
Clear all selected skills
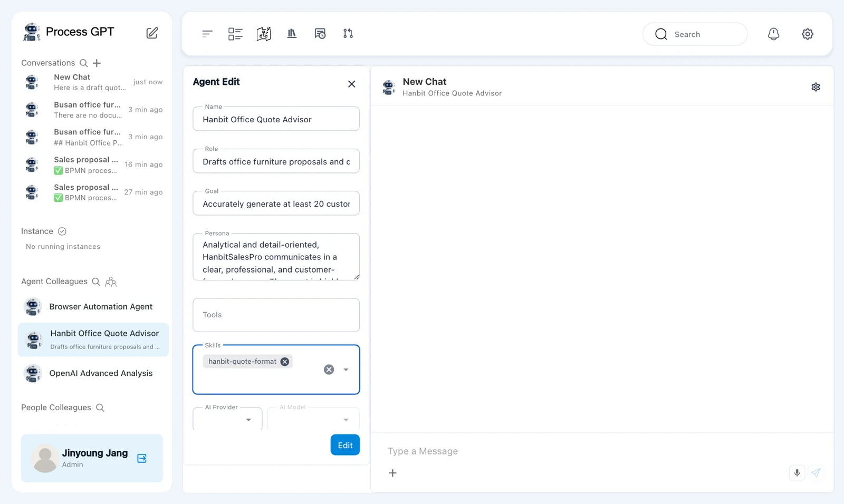pyautogui.click(x=329, y=370)
